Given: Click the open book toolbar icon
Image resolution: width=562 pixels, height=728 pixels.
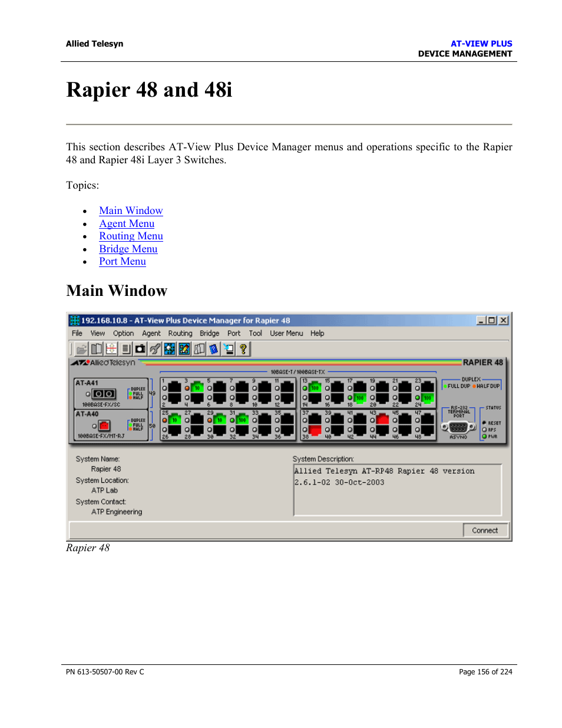Looking at the screenshot, I should tap(96, 349).
